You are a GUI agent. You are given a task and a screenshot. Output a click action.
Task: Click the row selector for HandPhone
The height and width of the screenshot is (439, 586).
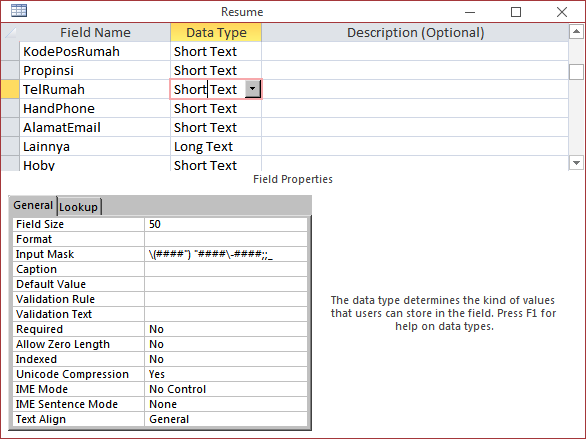10,108
